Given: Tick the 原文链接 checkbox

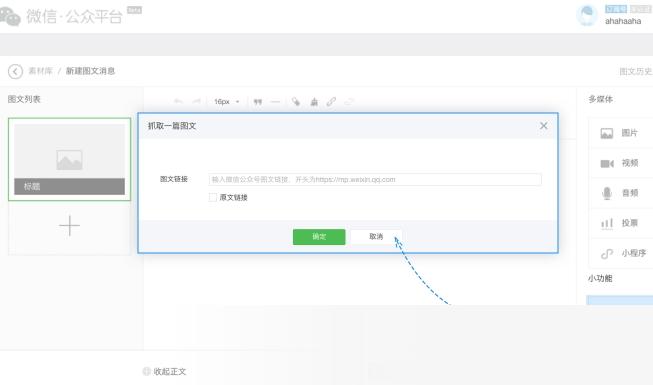Looking at the screenshot, I should coord(213,197).
